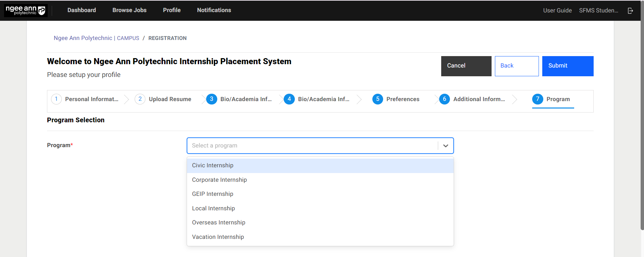Click the Select a program input field

tap(312, 146)
